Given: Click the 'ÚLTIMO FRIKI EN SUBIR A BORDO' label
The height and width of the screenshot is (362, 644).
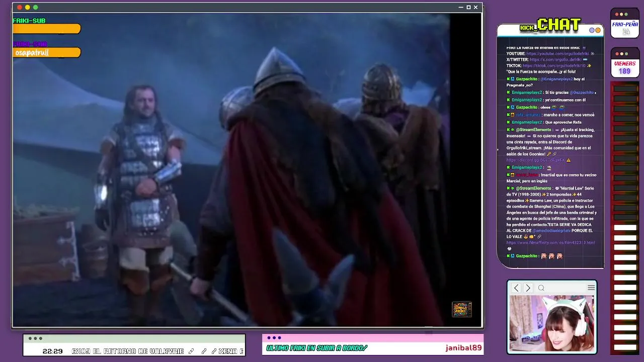Looking at the screenshot, I should (x=316, y=348).
